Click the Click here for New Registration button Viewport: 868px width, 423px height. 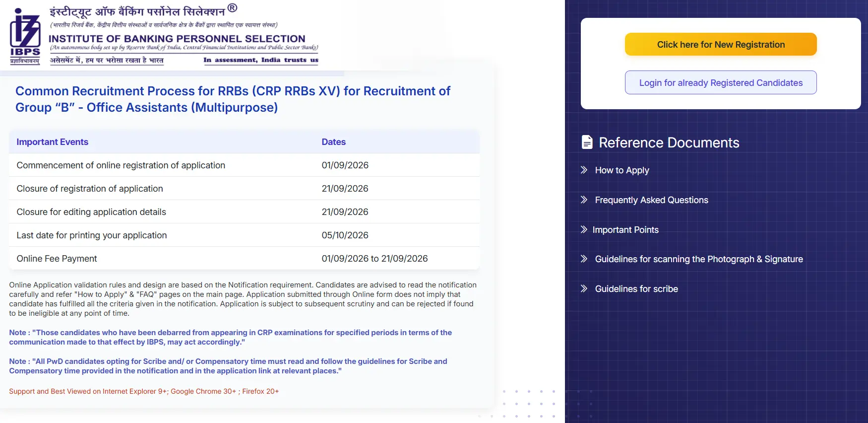[721, 44]
